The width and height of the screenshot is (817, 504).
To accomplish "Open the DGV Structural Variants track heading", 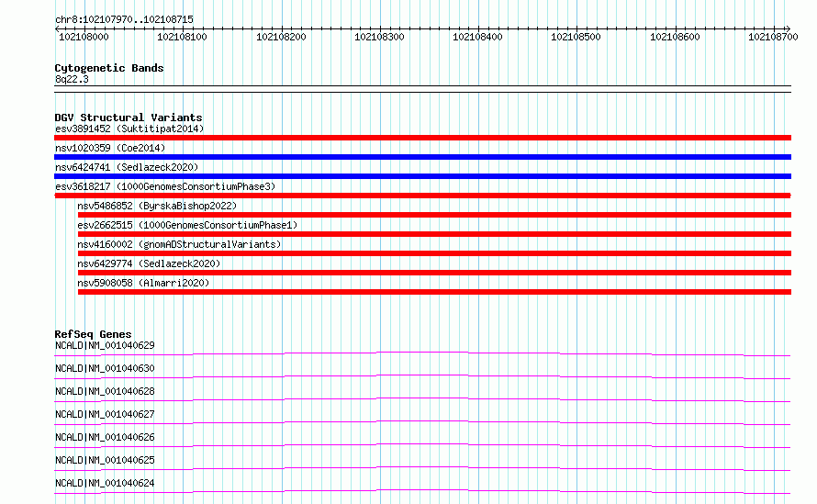I will pos(129,118).
